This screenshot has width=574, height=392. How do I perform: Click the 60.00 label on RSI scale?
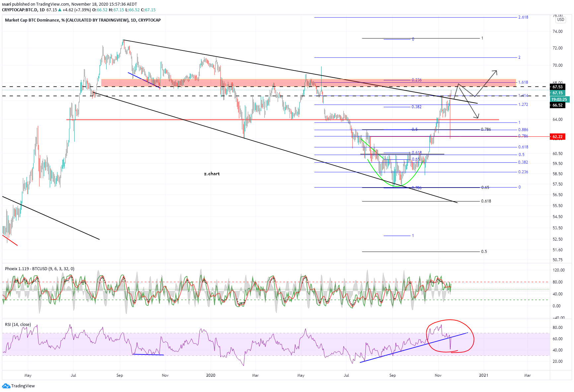pos(558,339)
